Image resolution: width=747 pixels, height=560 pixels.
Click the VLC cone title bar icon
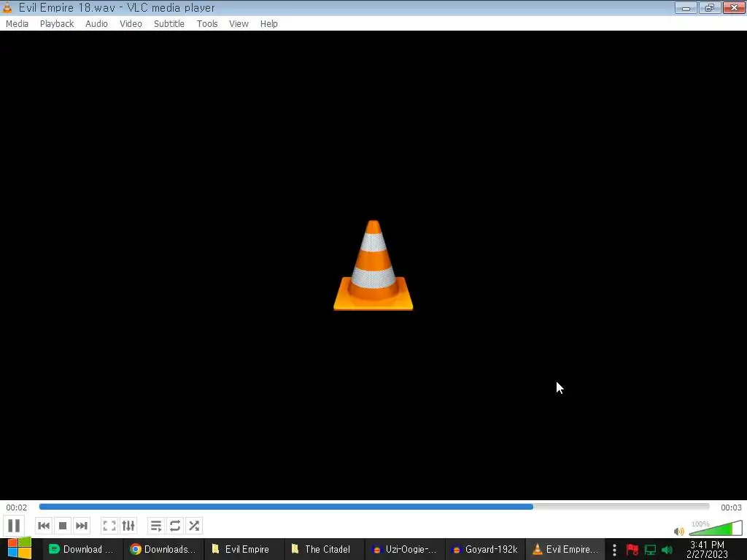(x=7, y=7)
